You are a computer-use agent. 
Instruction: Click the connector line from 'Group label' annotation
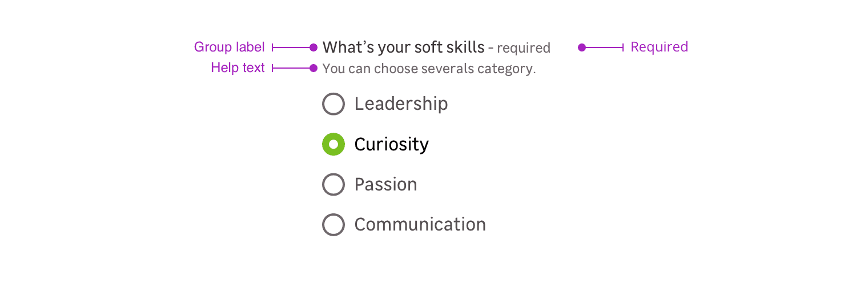pyautogui.click(x=291, y=47)
